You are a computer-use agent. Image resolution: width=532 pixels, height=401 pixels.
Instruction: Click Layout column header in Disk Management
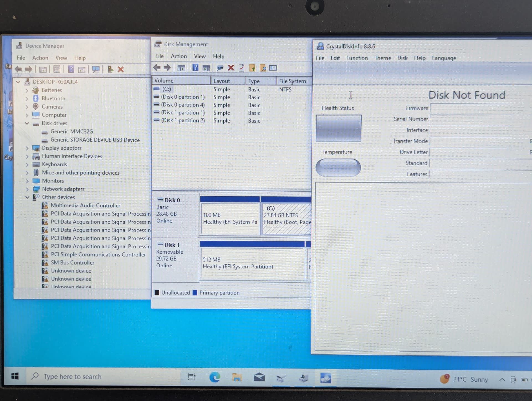(x=228, y=81)
